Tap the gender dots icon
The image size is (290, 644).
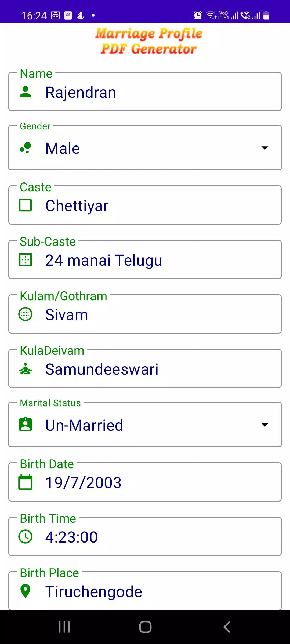coord(26,148)
